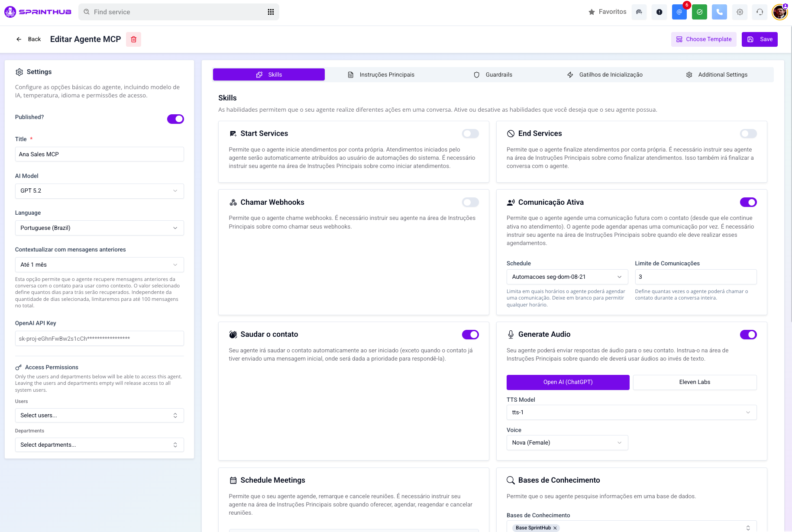Click the red trash delete agent icon
Viewport: 792px width, 532px height.
pyautogui.click(x=133, y=39)
